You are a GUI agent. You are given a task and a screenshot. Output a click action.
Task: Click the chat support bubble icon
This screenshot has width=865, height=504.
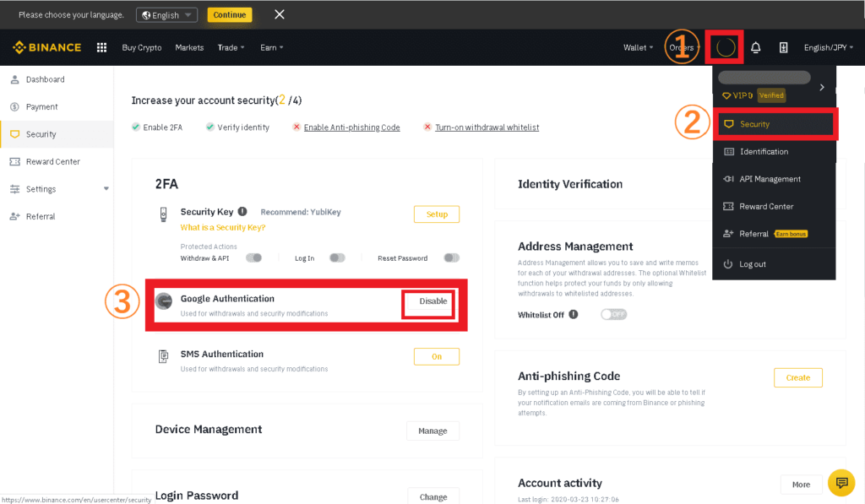(x=841, y=483)
